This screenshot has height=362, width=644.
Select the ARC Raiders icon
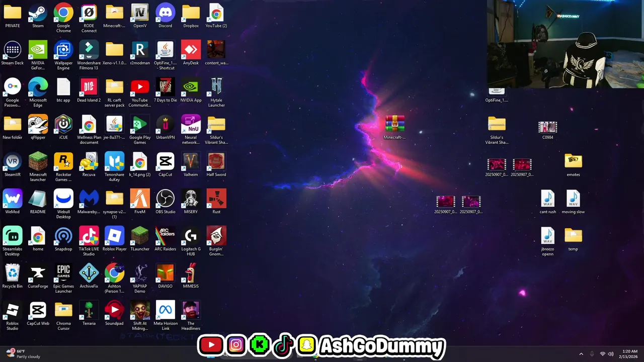tap(166, 239)
